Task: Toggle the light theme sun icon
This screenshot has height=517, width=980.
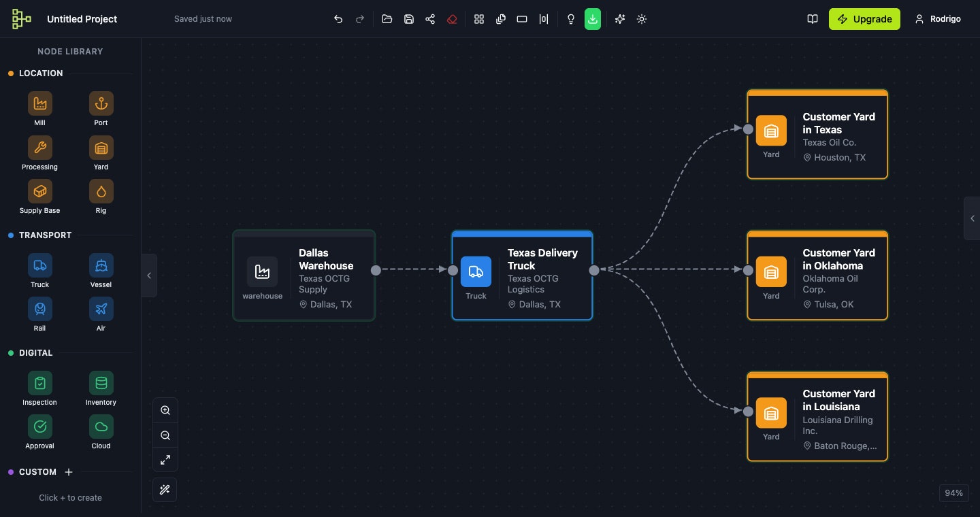Action: pos(642,19)
